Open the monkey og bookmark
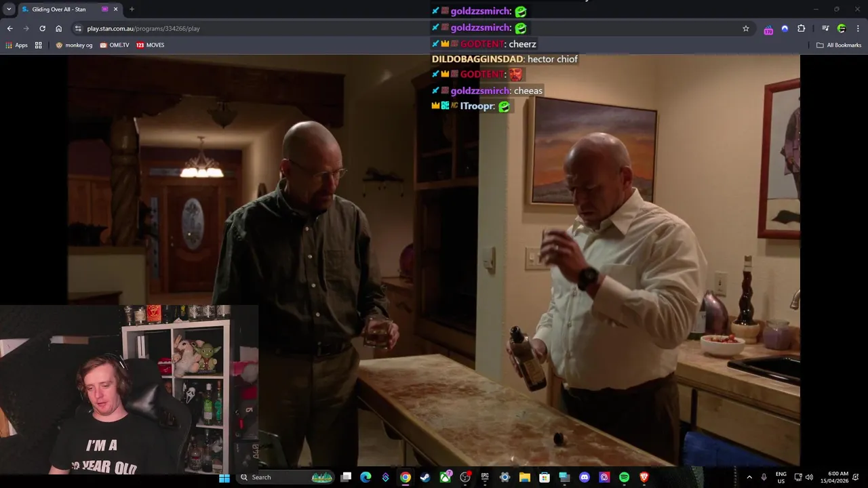This screenshot has width=868, height=488. [x=74, y=45]
